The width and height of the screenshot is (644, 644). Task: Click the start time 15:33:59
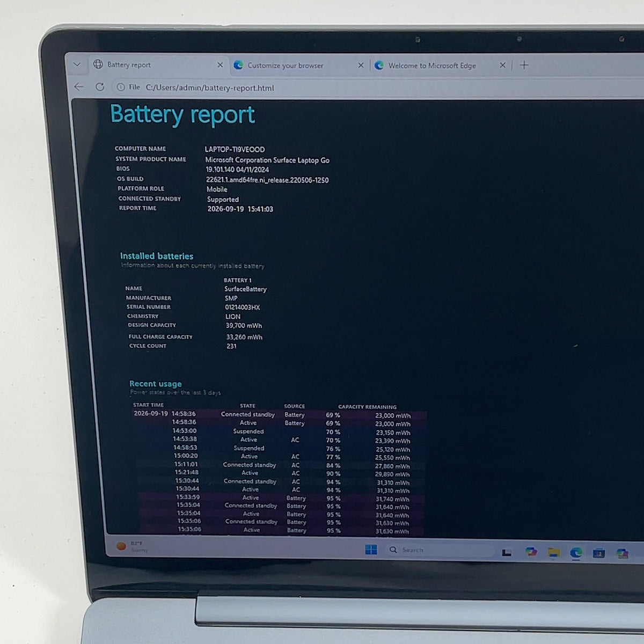(188, 497)
